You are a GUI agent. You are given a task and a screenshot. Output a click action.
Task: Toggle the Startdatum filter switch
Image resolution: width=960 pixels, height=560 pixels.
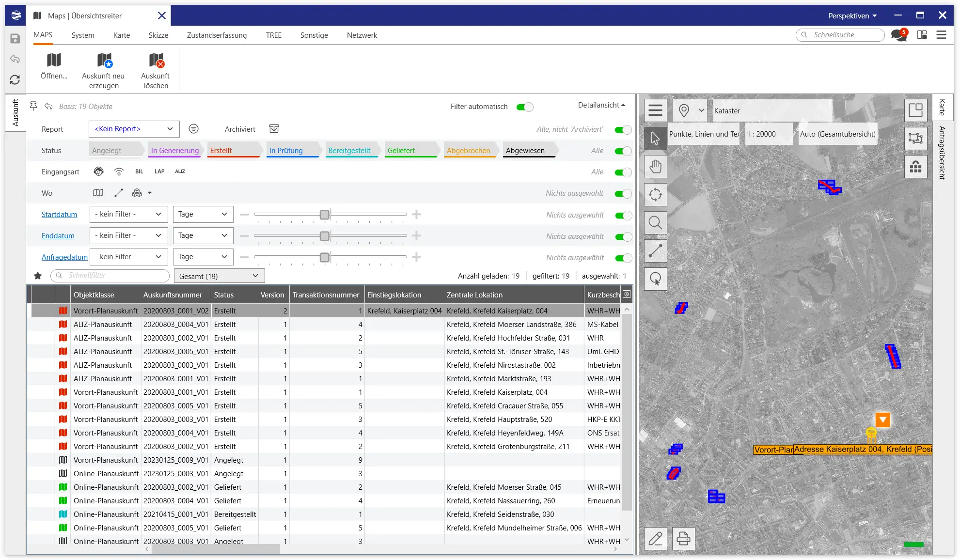tap(623, 215)
